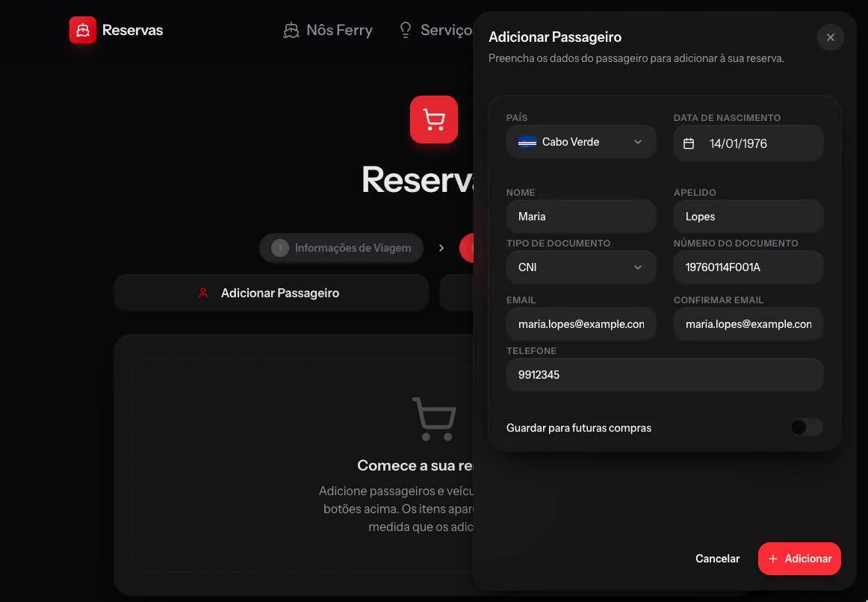Image resolution: width=868 pixels, height=602 pixels.
Task: Click the Cancelar button
Action: pos(717,558)
